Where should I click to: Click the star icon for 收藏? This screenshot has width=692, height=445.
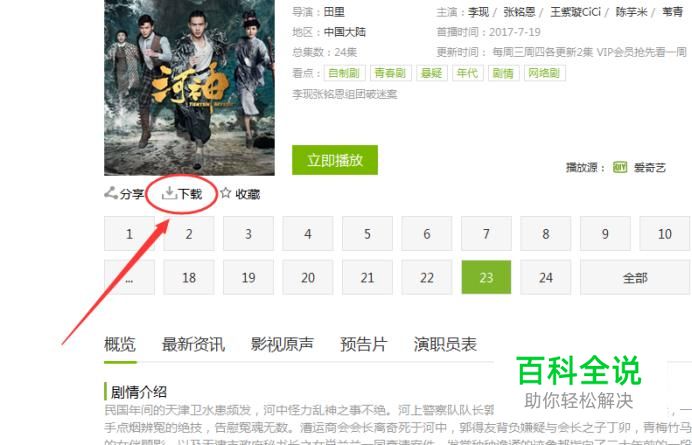[226, 193]
